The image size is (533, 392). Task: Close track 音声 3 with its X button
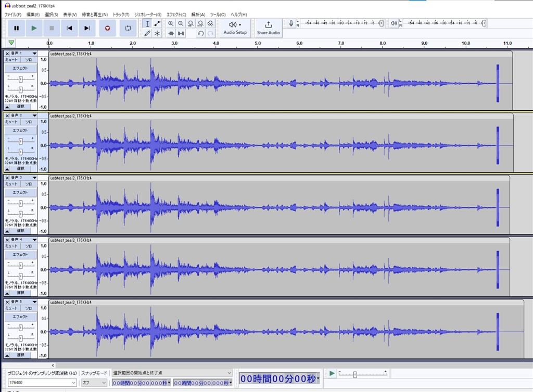(x=7, y=178)
